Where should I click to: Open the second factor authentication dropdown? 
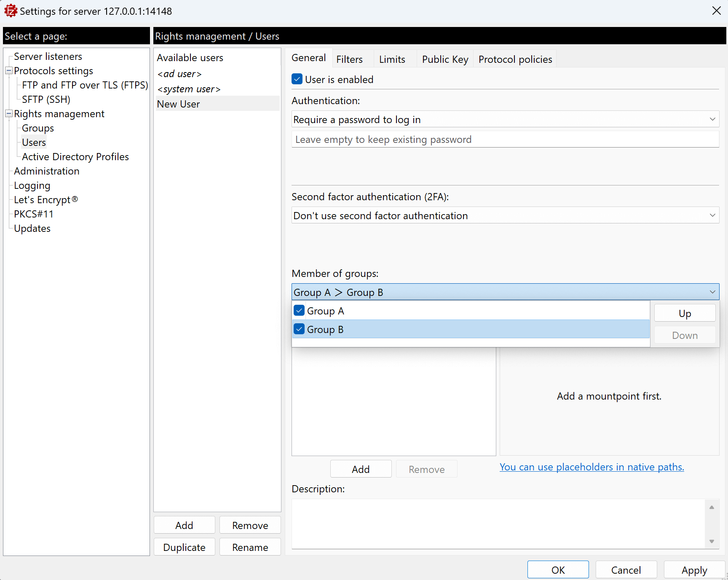tap(505, 216)
